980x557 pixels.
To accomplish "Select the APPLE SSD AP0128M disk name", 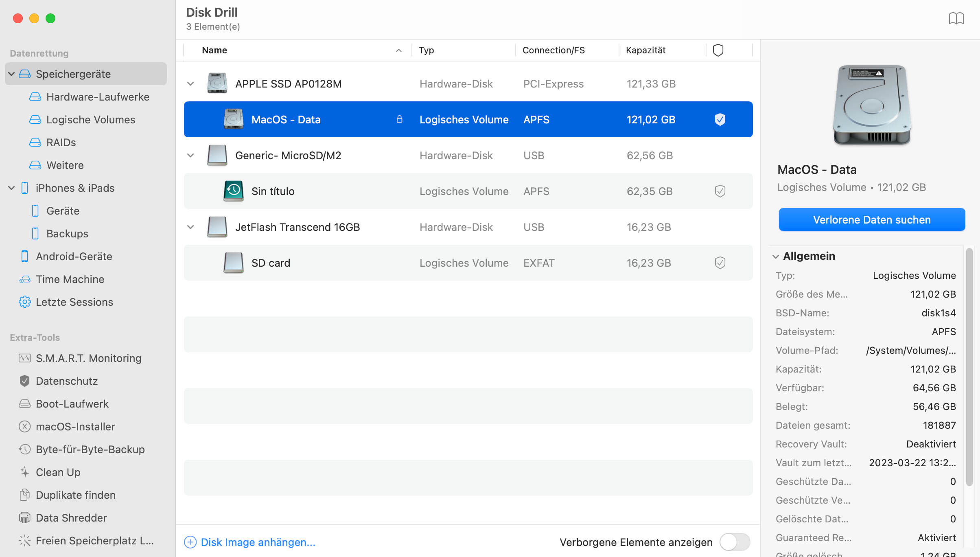I will point(288,84).
